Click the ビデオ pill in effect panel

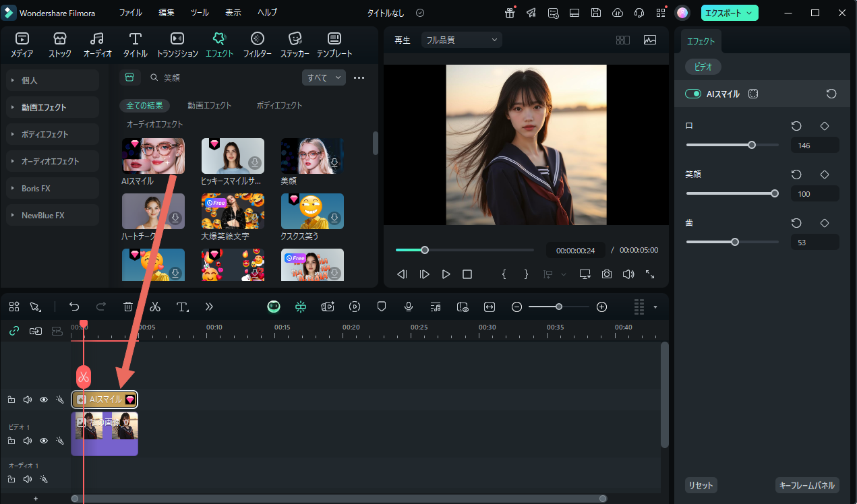pyautogui.click(x=704, y=67)
